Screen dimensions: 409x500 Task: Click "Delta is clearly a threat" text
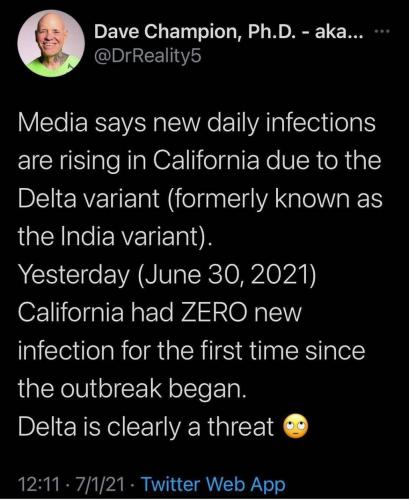pos(146,426)
